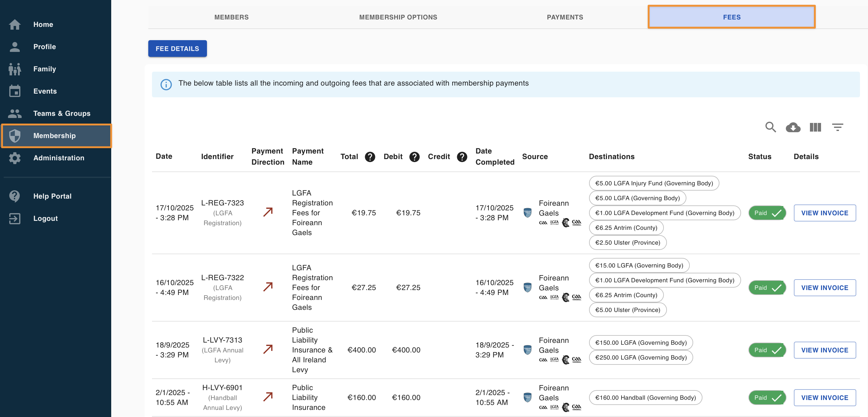This screenshot has width=868, height=417.
Task: View invoice for L-REG-7323
Action: [x=824, y=213]
